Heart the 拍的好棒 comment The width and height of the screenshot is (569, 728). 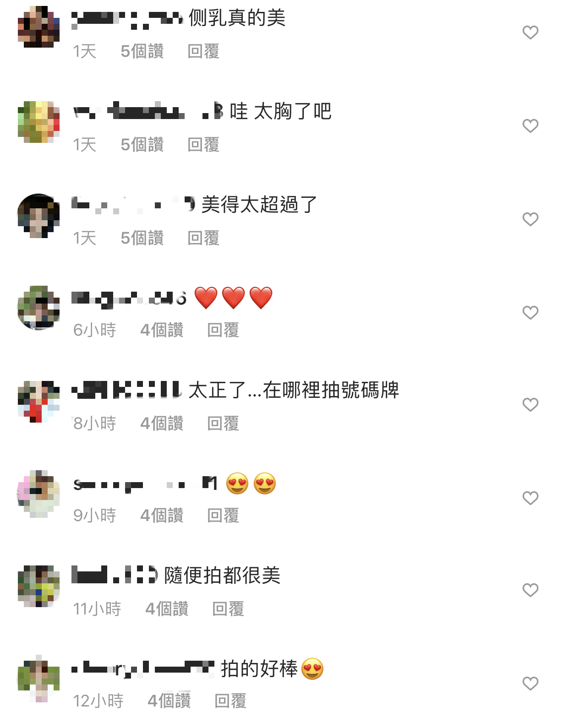coord(530,684)
